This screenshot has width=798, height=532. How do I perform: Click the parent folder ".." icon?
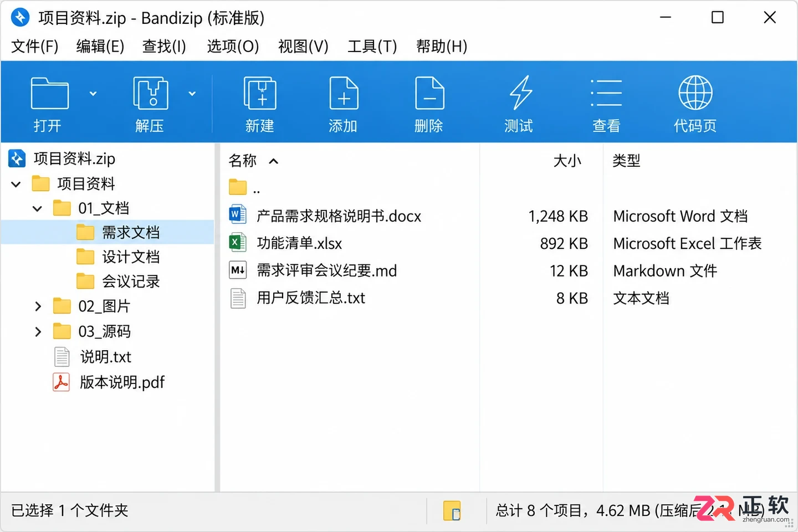point(238,187)
